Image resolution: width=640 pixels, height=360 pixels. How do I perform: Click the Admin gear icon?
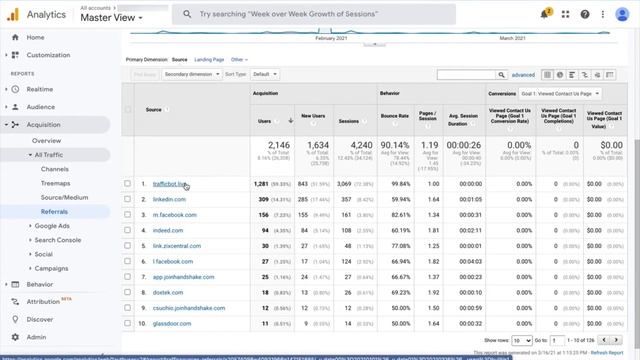point(16,337)
